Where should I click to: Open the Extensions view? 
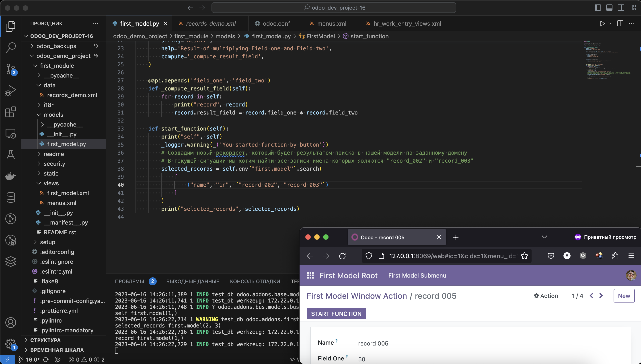coord(10,112)
